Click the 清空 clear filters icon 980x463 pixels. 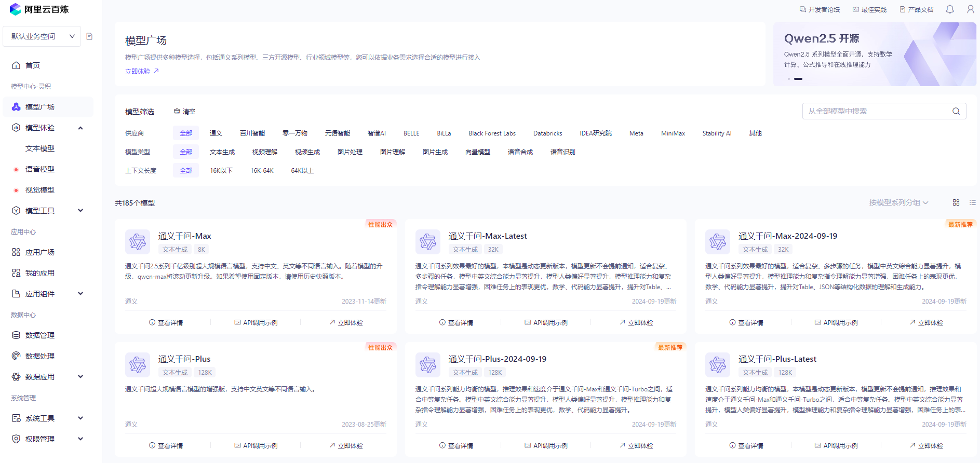[x=177, y=111]
